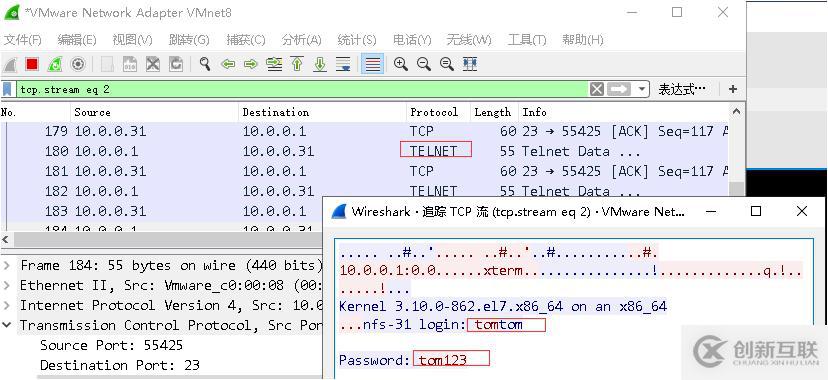Image resolution: width=828 pixels, height=380 pixels.
Task: Click go to specified packet icon
Action: (274, 64)
